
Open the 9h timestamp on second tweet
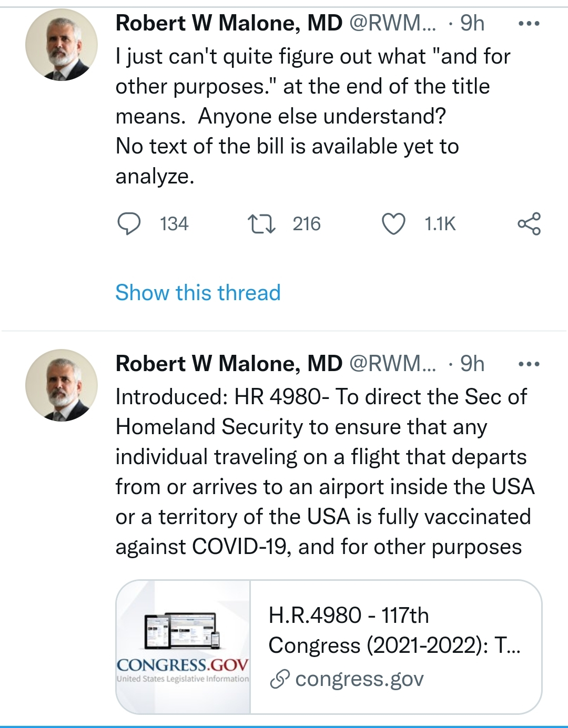click(472, 364)
